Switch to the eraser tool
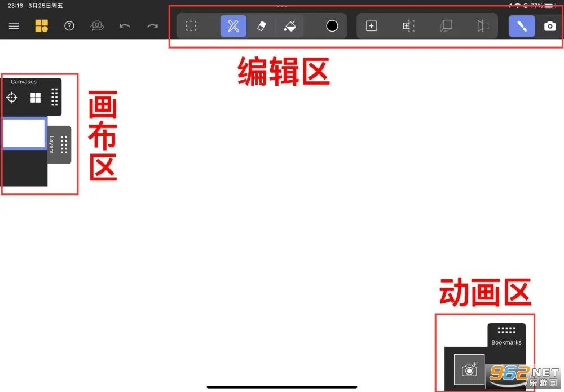Screen dimensions: 564x392 (261, 26)
